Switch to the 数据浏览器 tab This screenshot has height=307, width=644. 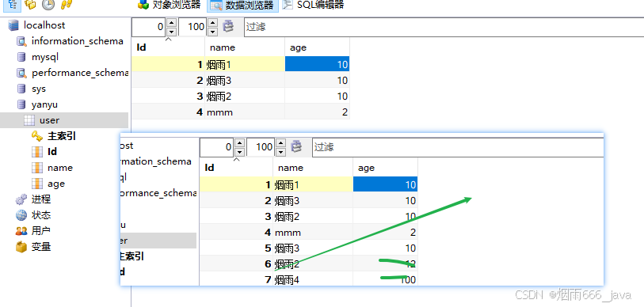coord(242,6)
